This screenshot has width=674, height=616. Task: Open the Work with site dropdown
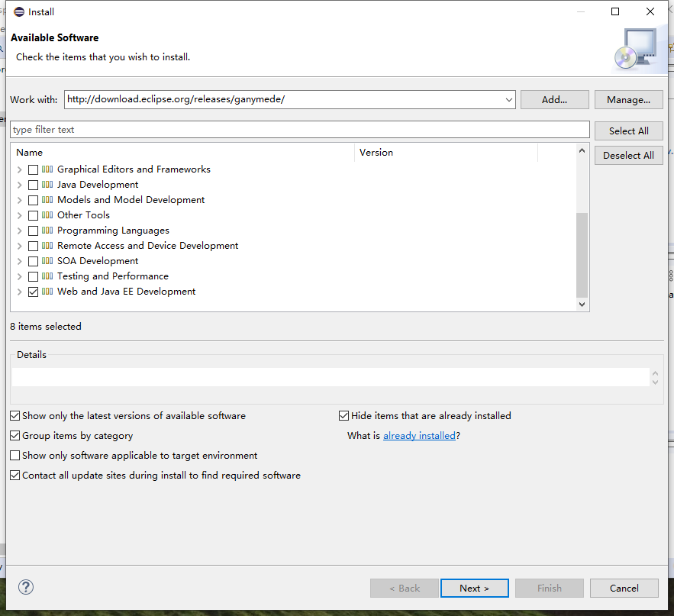click(x=508, y=100)
